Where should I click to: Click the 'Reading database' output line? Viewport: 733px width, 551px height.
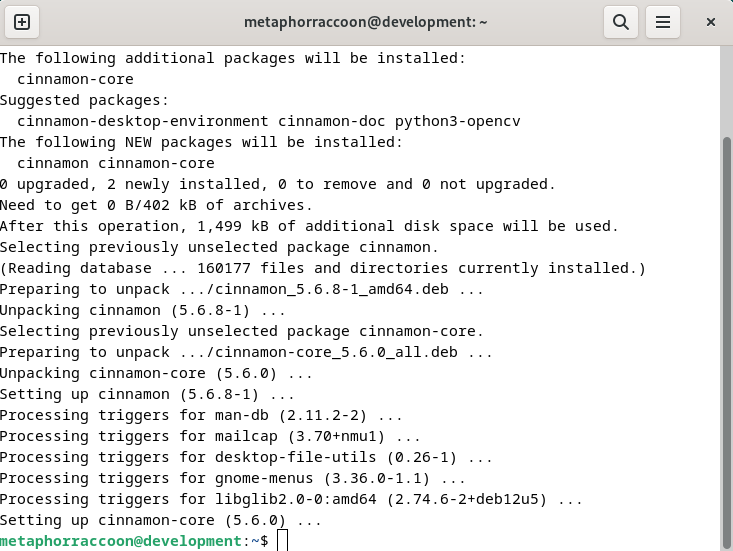click(x=323, y=268)
